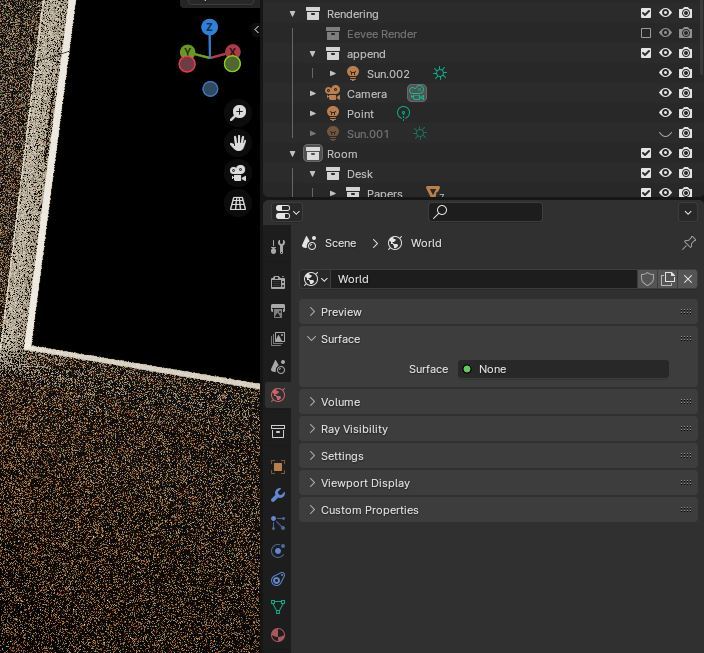Hide Sun.002 in viewport
This screenshot has width=704, height=653.
pyautogui.click(x=665, y=73)
